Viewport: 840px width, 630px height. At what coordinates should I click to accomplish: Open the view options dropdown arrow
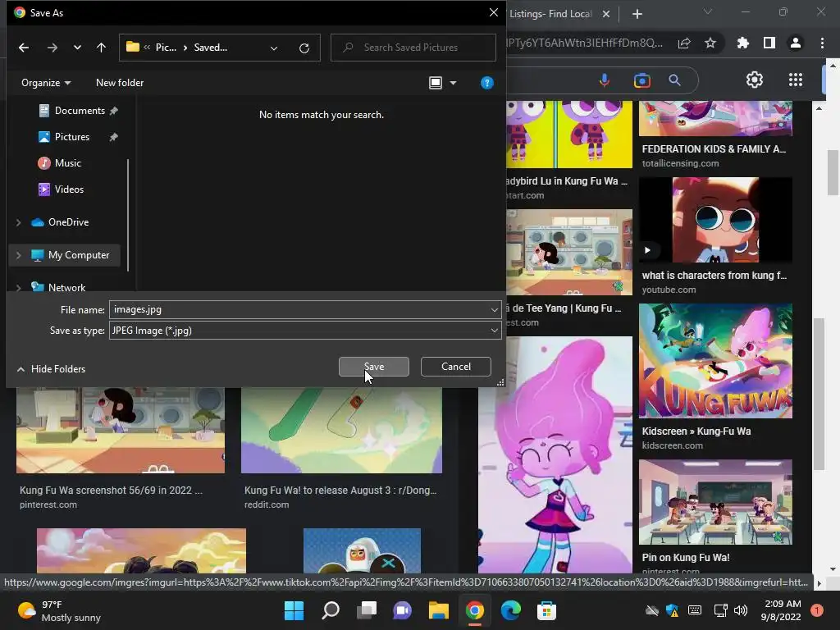[453, 83]
